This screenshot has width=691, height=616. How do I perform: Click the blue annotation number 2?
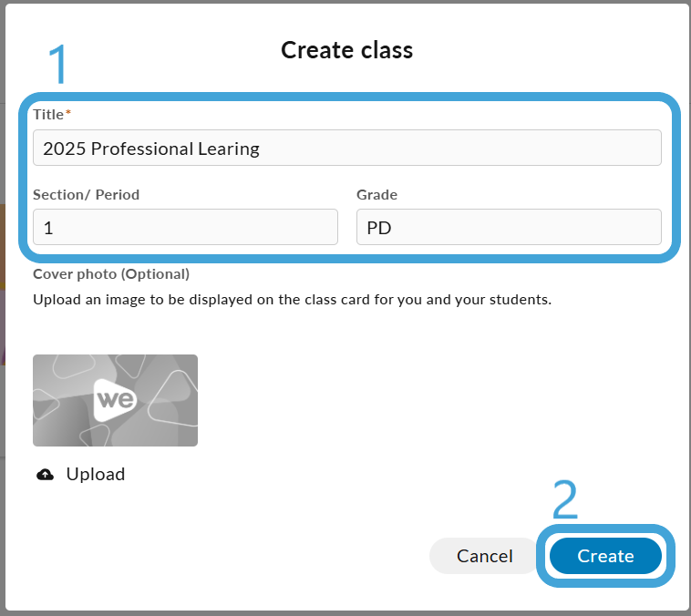[565, 499]
